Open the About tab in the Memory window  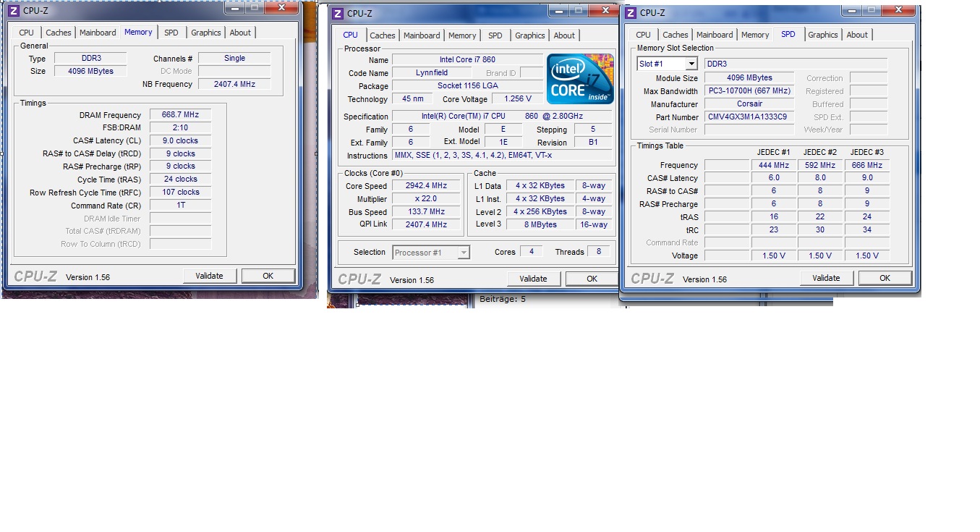[x=240, y=33]
